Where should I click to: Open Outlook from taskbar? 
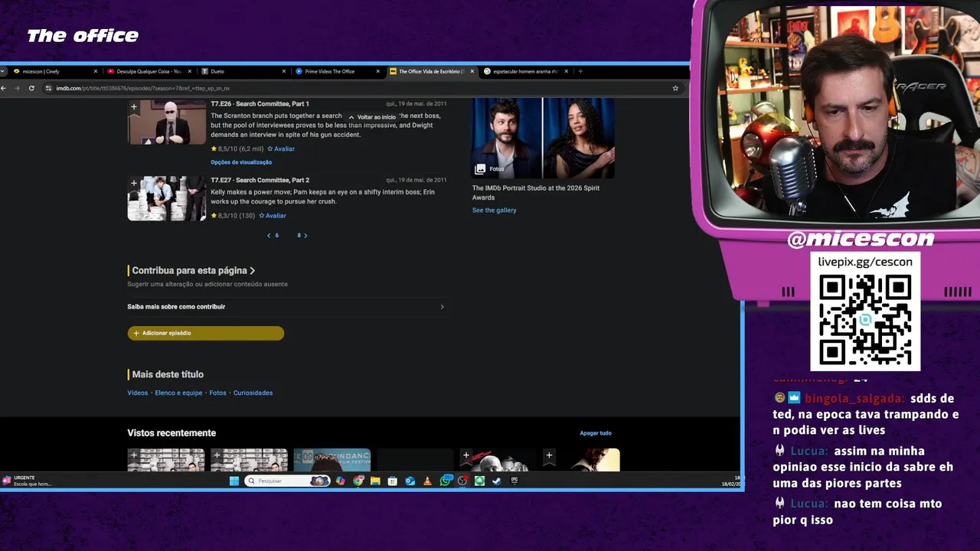click(x=410, y=481)
